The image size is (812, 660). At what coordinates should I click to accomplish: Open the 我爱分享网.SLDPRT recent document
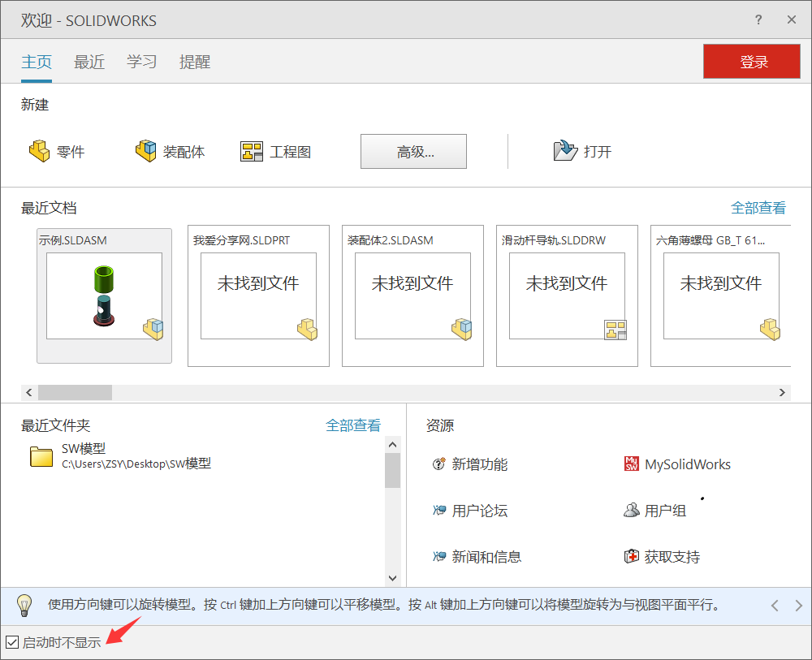tap(258, 295)
